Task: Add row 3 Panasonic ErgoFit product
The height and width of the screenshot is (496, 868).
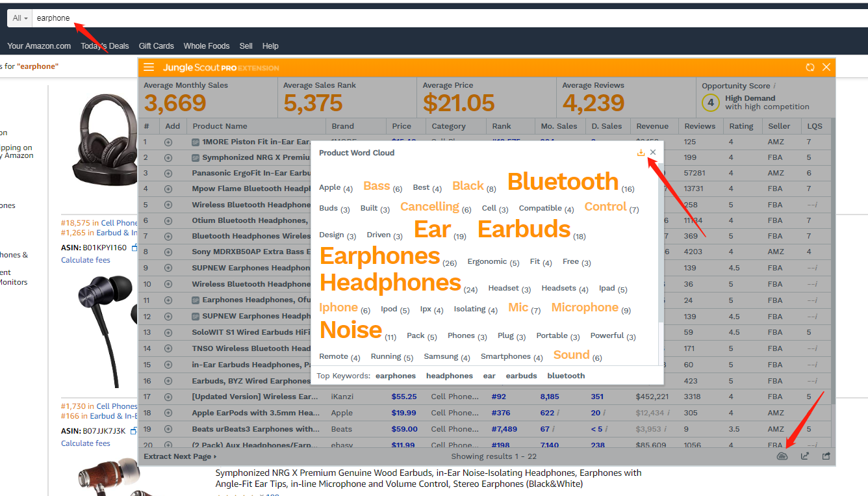Action: pos(168,174)
